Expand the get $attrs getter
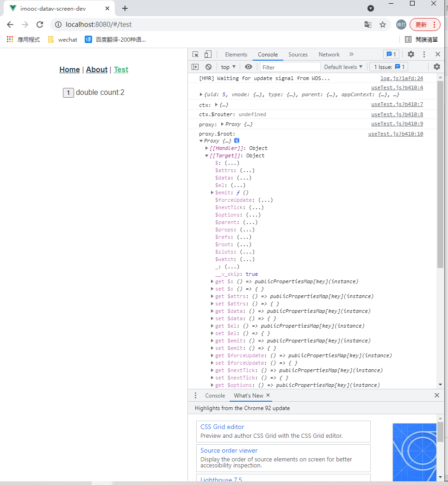This screenshot has width=448, height=485. coord(212,296)
